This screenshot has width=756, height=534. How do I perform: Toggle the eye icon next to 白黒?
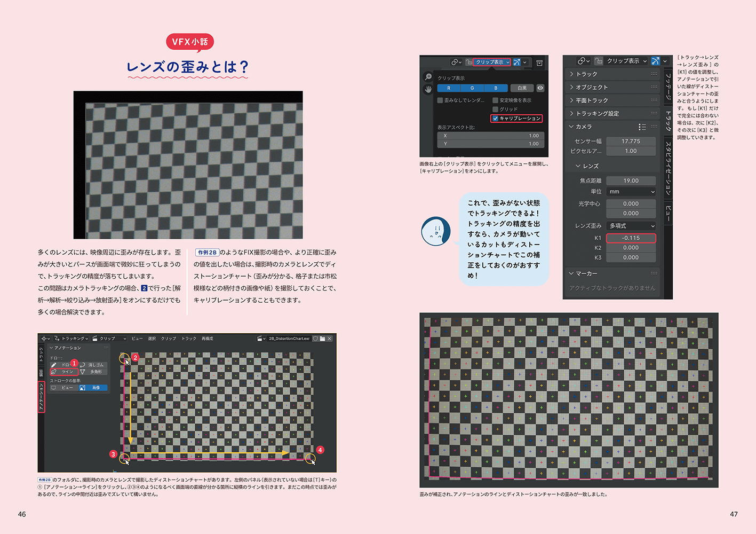tap(540, 88)
